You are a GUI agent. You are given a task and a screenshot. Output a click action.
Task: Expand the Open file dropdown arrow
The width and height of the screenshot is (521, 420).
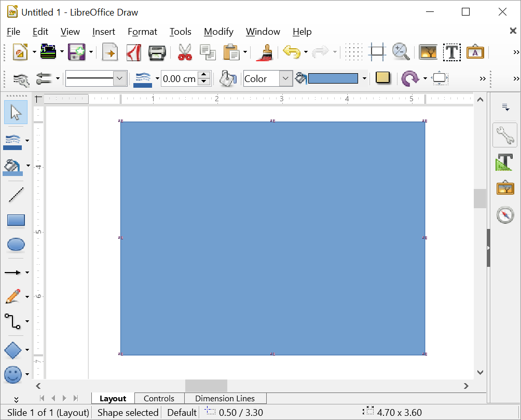pos(62,52)
